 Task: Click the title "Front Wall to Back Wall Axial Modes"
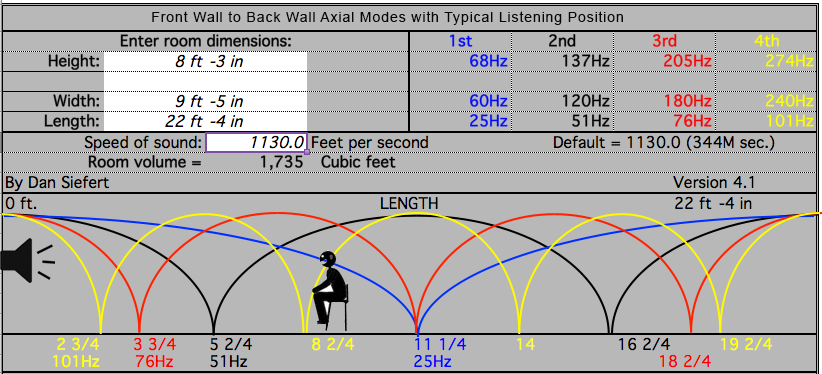click(x=278, y=17)
